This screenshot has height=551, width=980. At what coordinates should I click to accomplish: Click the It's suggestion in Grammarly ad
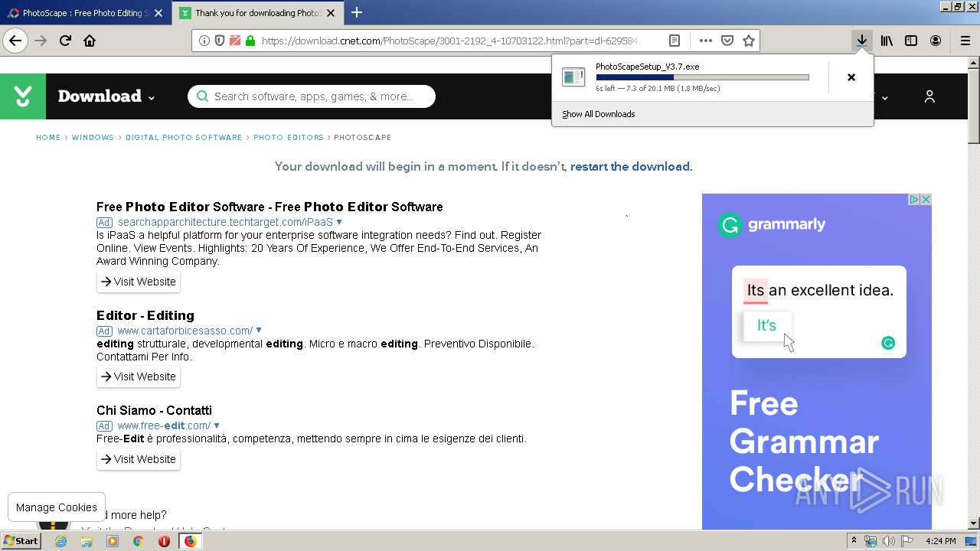point(766,325)
